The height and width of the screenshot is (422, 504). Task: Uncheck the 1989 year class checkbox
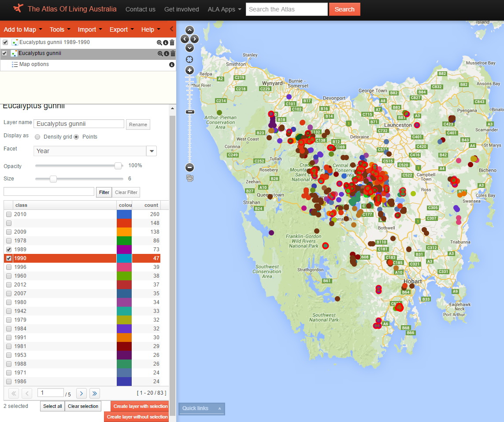[x=9, y=250]
